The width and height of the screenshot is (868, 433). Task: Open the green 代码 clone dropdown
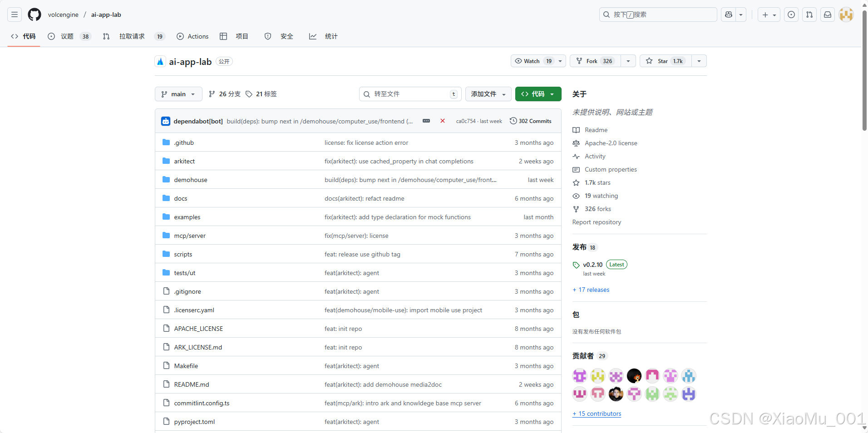click(538, 94)
